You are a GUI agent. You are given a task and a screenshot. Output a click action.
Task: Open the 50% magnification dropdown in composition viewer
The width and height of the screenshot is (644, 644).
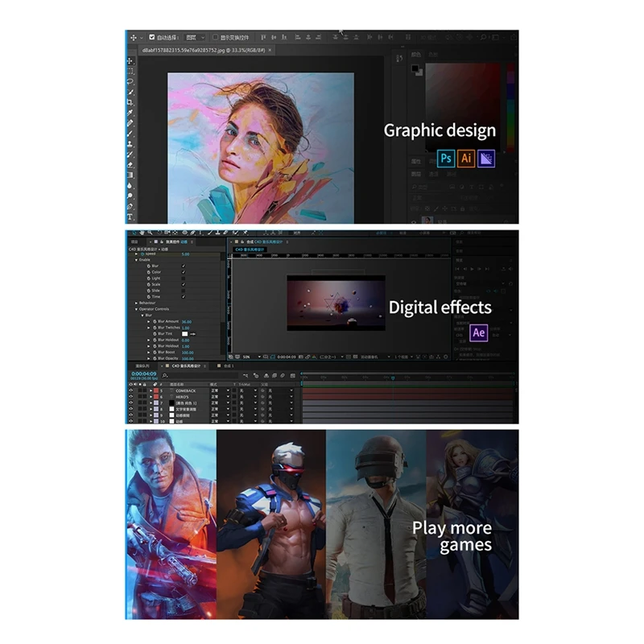251,357
